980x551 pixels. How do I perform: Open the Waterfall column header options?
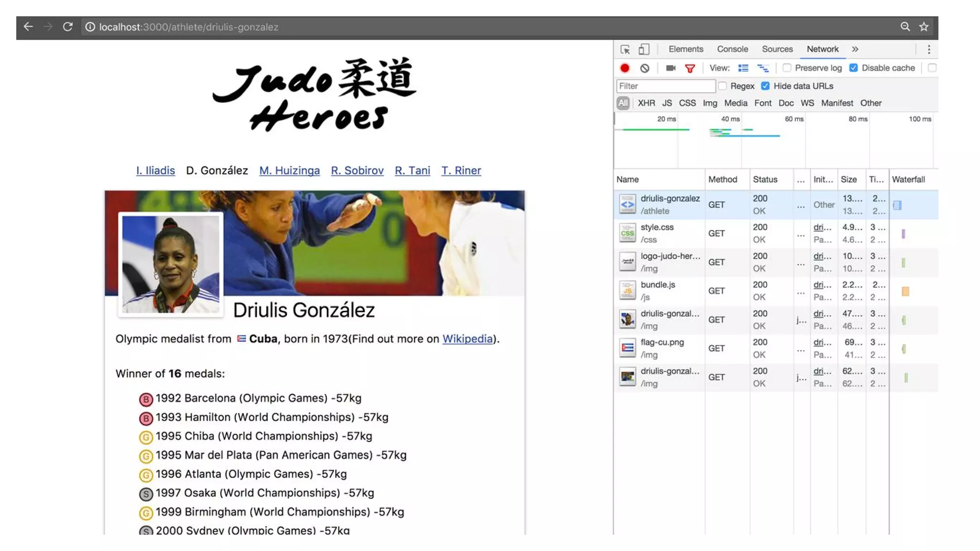tap(908, 179)
